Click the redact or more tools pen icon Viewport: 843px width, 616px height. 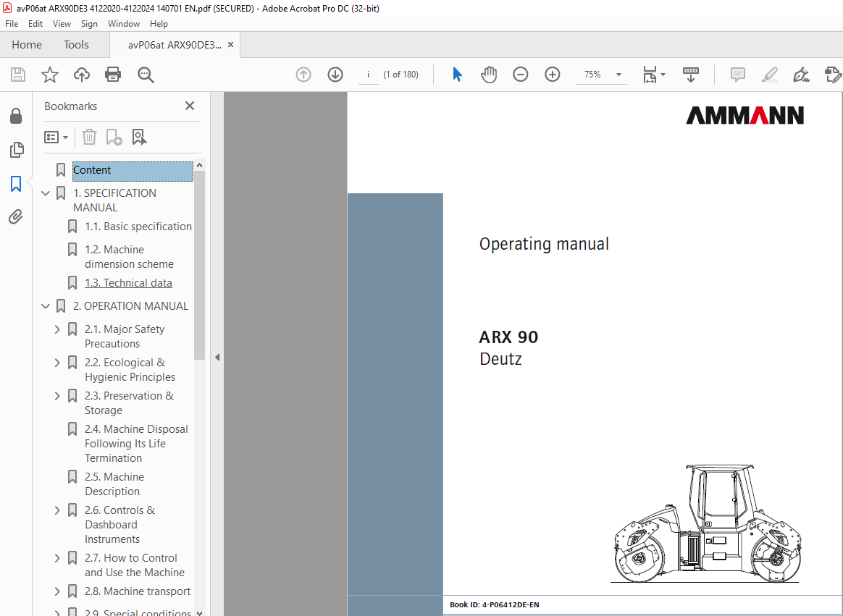pos(833,74)
